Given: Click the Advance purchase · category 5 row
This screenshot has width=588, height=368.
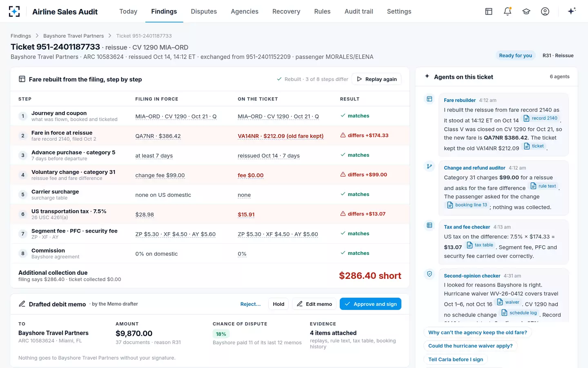Looking at the screenshot, I should click(210, 155).
